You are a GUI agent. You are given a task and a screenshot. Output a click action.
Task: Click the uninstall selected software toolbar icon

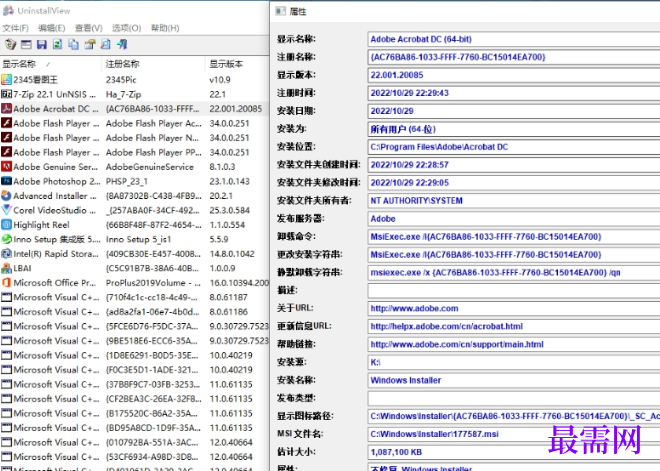coord(10,44)
